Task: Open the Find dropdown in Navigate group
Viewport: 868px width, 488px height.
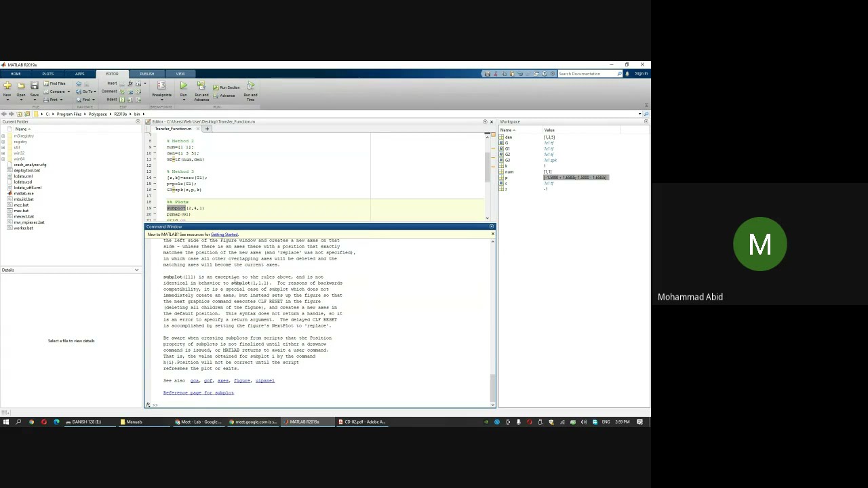Action: click(x=85, y=100)
